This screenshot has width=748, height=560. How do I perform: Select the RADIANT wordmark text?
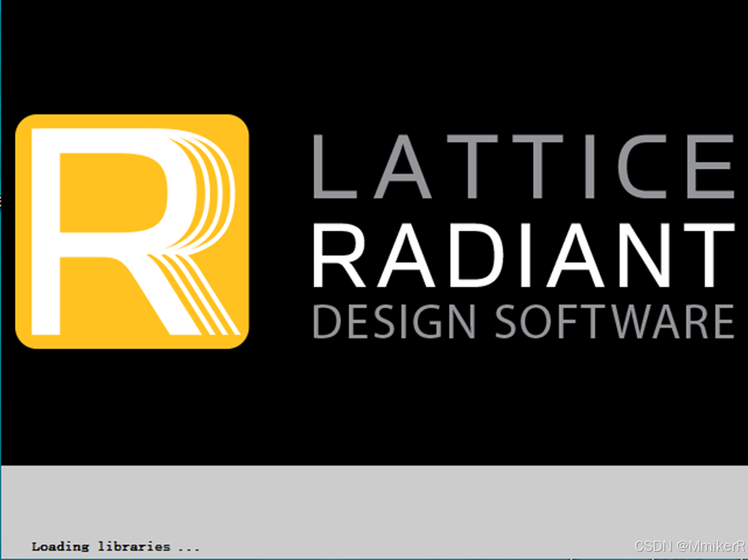pyautogui.click(x=523, y=254)
